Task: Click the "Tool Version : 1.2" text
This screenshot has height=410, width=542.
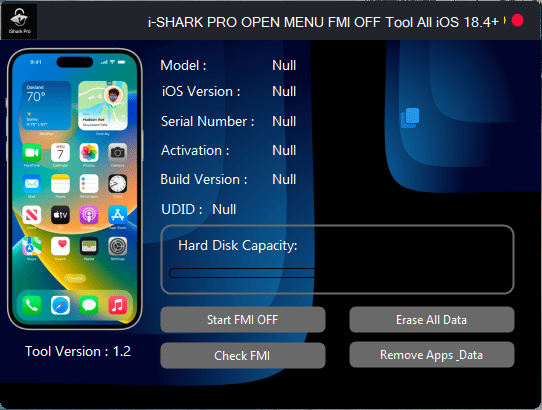Action: (78, 351)
